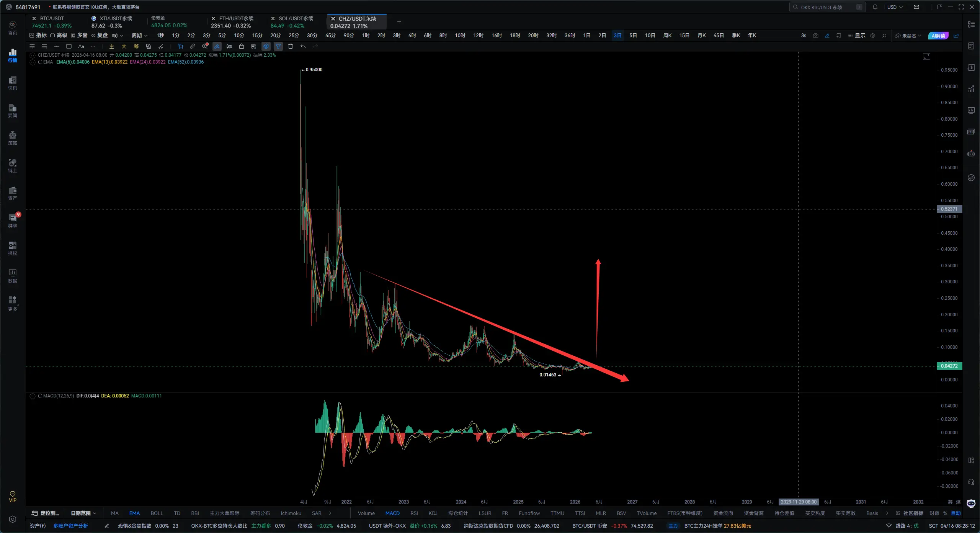This screenshot has width=980, height=533.
Task: Open the 群聊 group chat icon
Action: pyautogui.click(x=13, y=221)
